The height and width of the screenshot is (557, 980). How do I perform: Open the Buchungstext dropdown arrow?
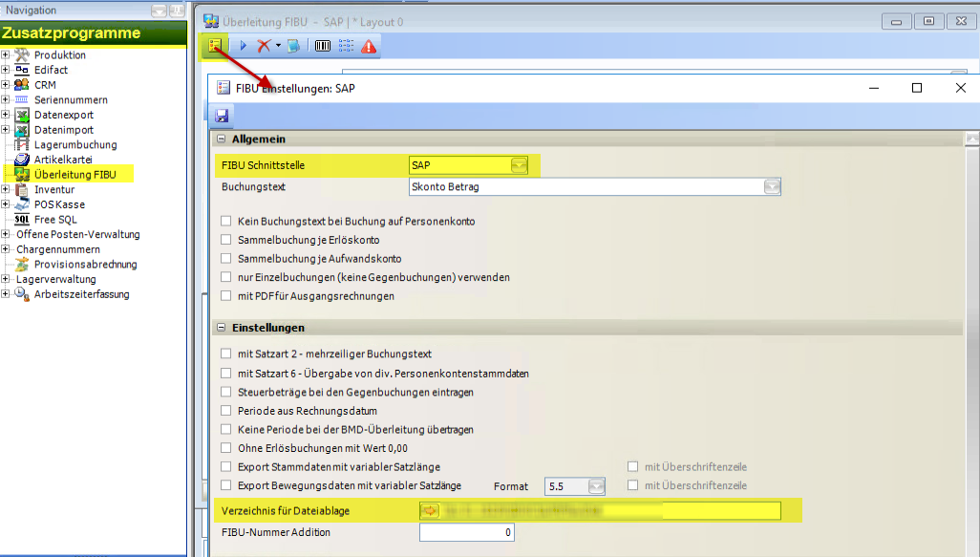click(x=773, y=187)
